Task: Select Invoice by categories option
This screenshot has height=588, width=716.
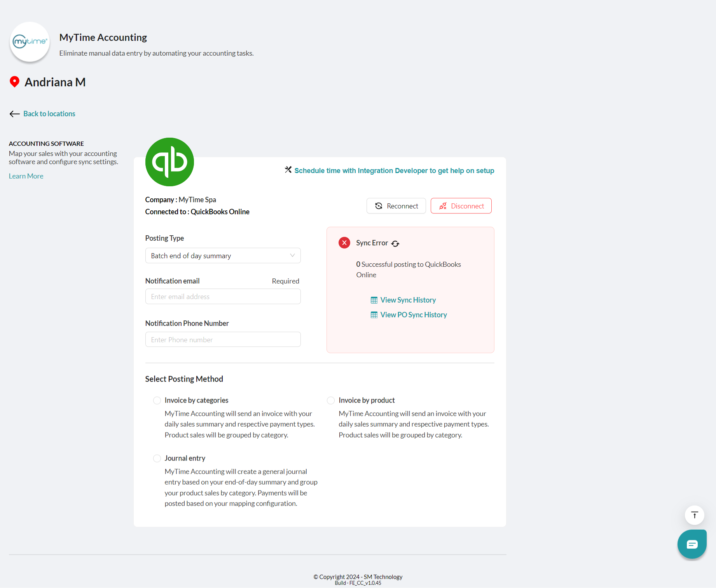Action: [x=157, y=401]
